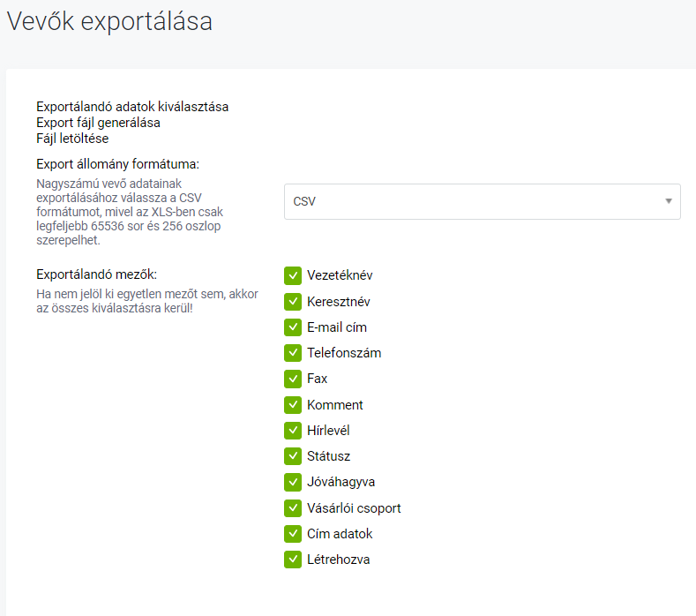This screenshot has height=616, width=696.
Task: Click the dropdown arrow of format selector
Action: pyautogui.click(x=669, y=201)
